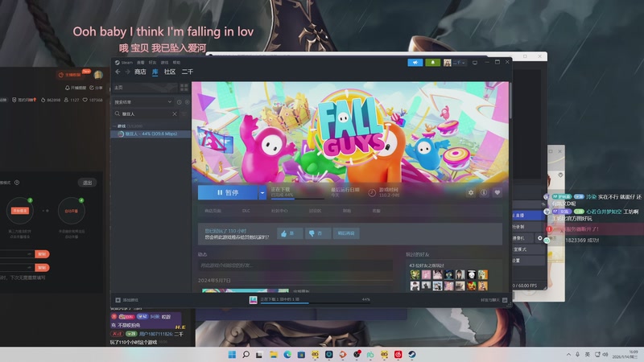This screenshot has width=644, height=362.
Task: Click the tray volume speaker icon
Action: pos(605,355)
